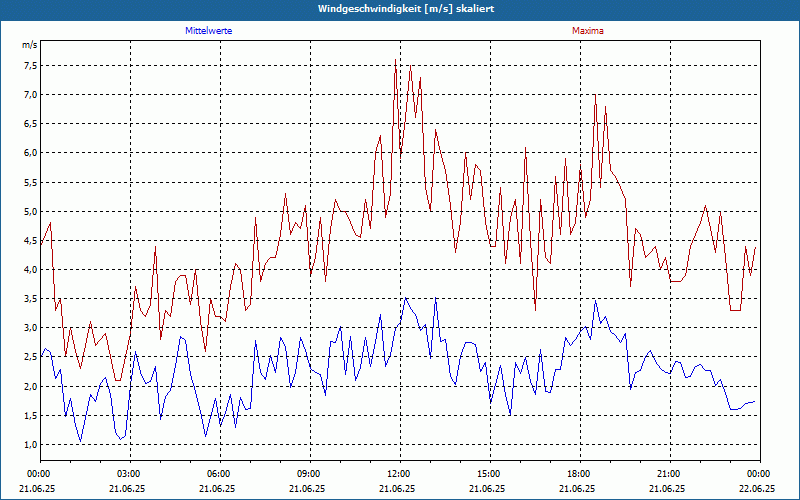
Task: Click the 4,0 y-axis value
Action: tap(30, 269)
